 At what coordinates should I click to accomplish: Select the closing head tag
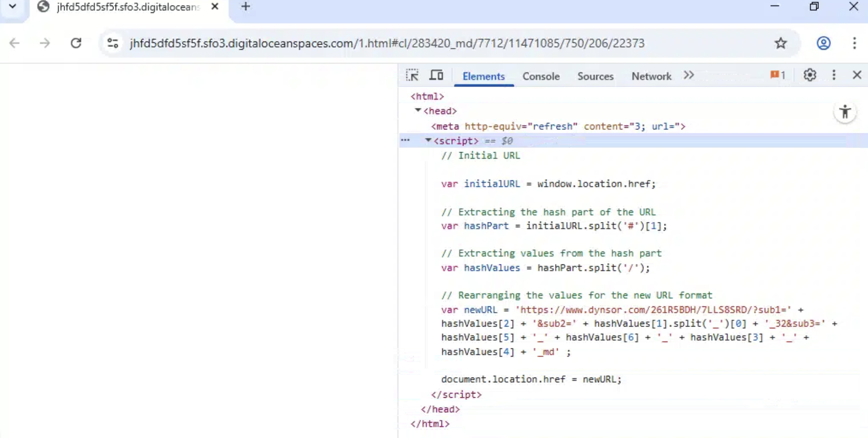[x=440, y=409]
